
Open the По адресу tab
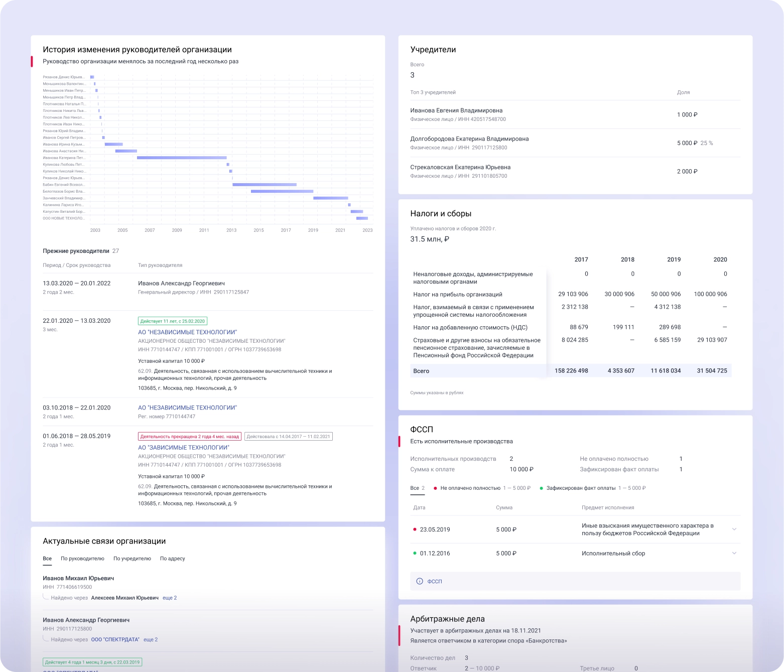pos(173,558)
